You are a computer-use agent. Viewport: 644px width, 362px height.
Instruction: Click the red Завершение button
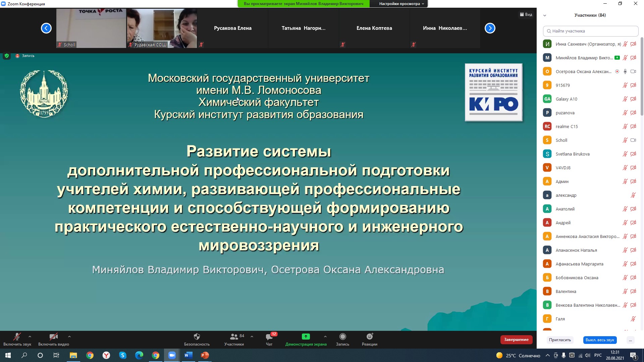point(516,340)
